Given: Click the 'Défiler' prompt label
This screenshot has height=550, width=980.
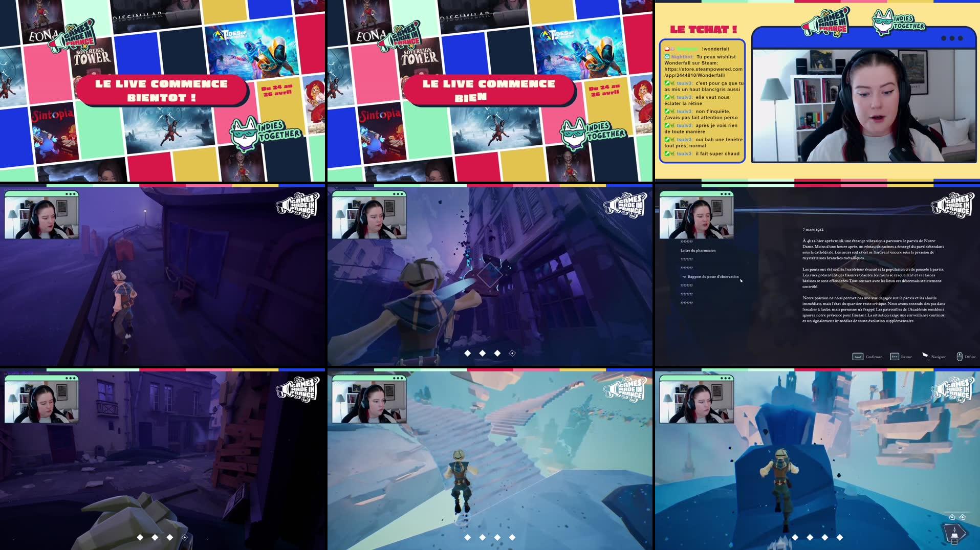Looking at the screenshot, I should pos(970,357).
